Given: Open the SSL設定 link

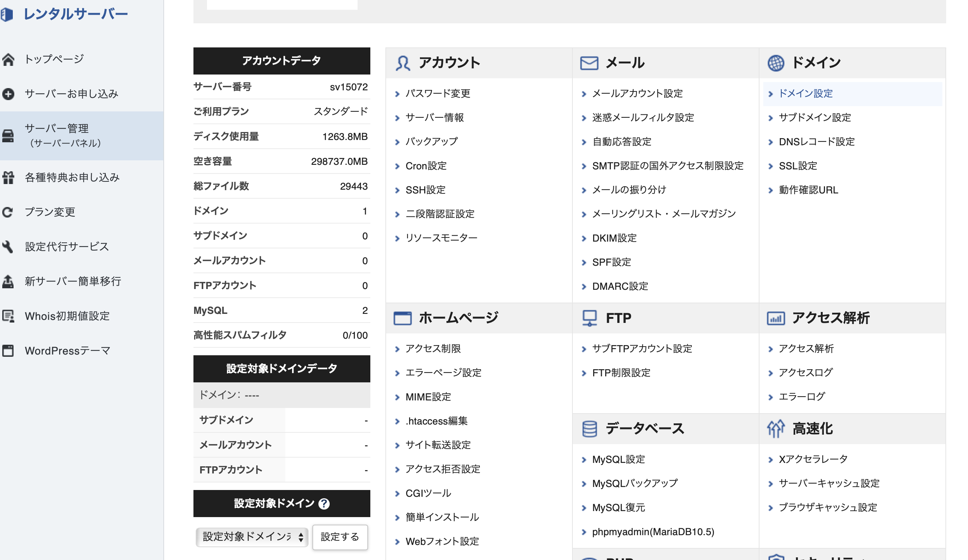Looking at the screenshot, I should pos(798,166).
